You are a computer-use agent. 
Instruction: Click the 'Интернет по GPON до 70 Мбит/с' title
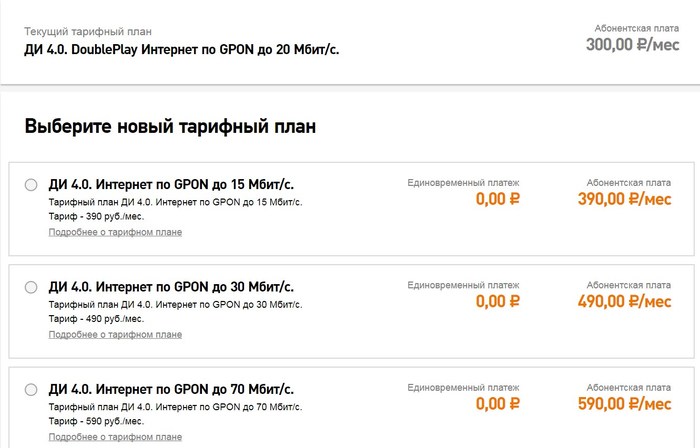[x=171, y=388]
